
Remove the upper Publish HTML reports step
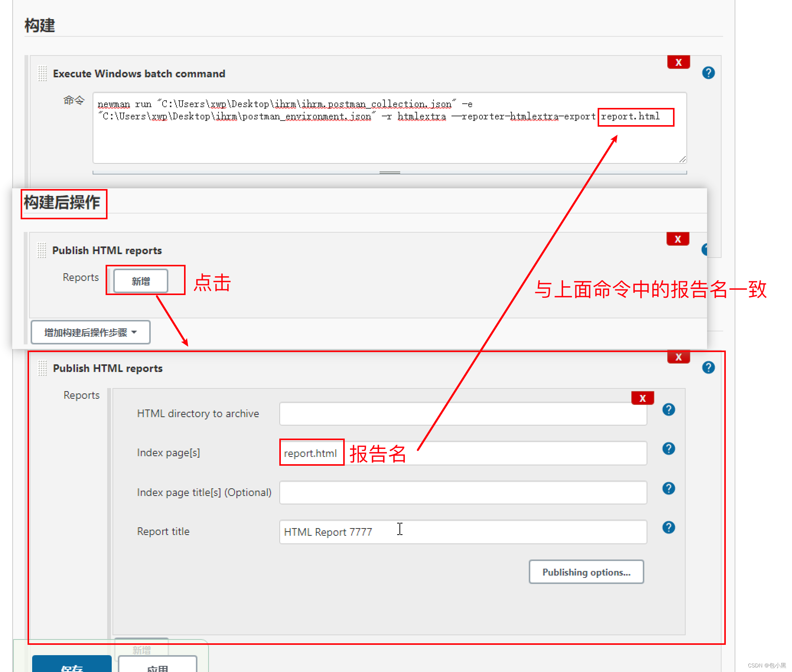tap(678, 239)
